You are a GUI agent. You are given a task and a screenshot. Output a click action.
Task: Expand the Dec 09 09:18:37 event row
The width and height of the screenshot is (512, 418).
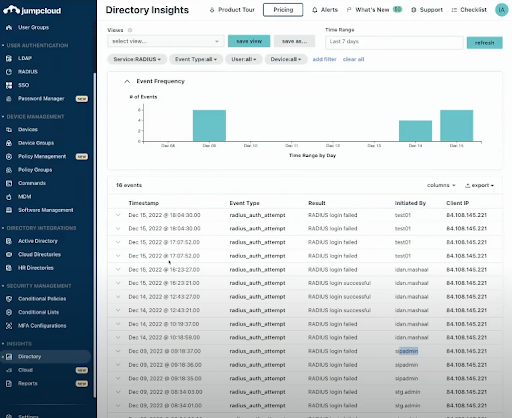(118, 351)
